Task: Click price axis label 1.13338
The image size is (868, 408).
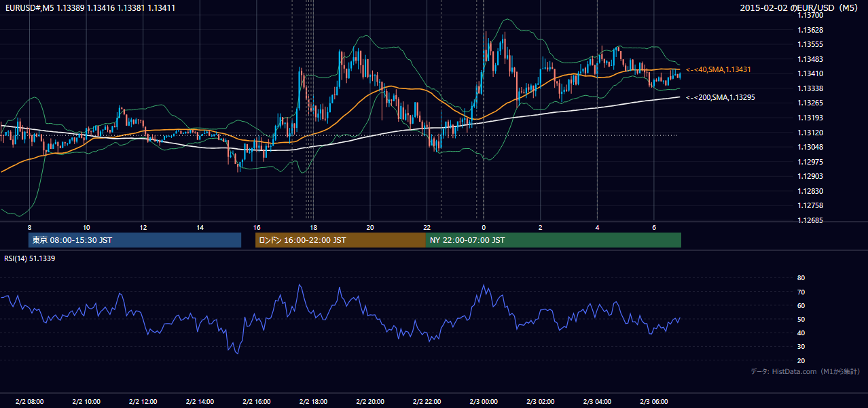Action: pos(810,88)
